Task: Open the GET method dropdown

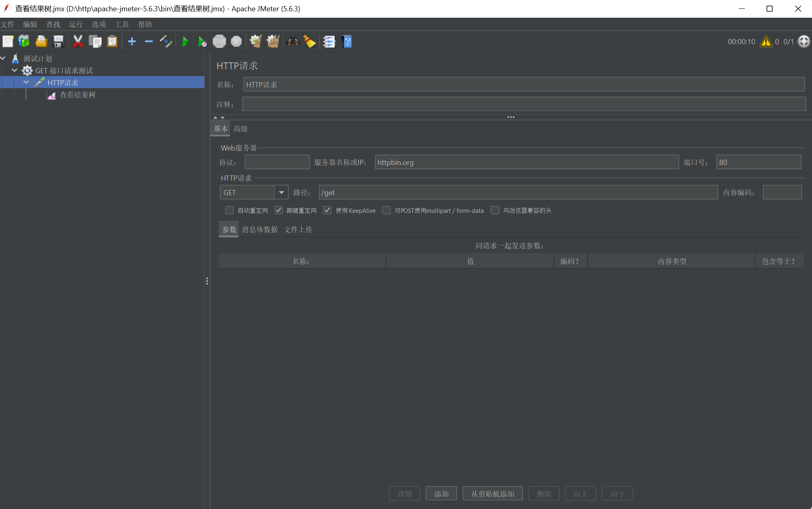Action: (x=281, y=193)
